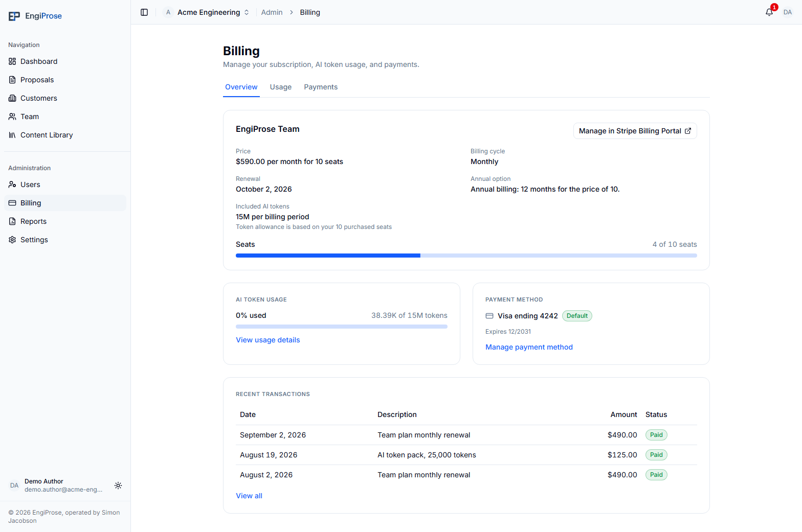
Task: Click 'AI token pack, 25,000 tokens' description
Action: pos(427,455)
